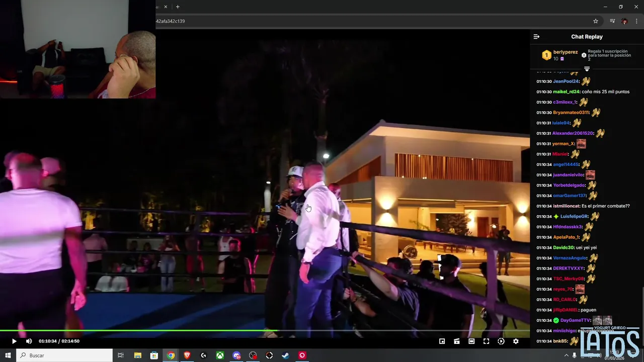Click Davidc30 message 'uei yei yei'
Image resolution: width=644 pixels, height=362 pixels.
587,248
